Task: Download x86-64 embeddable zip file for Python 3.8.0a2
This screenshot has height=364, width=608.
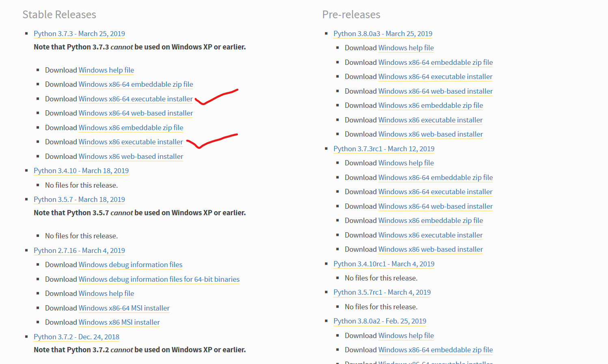Action: (436, 350)
